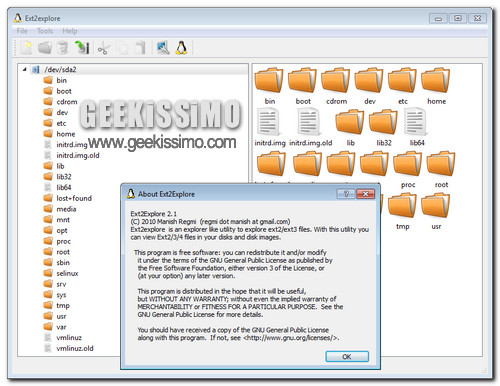500x386 pixels.
Task: Click the scissors cut toolbar icon
Action: click(103, 49)
